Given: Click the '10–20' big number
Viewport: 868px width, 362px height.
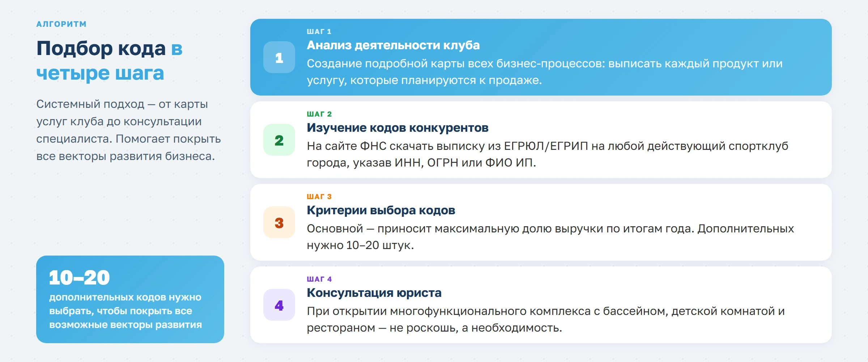Looking at the screenshot, I should (x=79, y=278).
